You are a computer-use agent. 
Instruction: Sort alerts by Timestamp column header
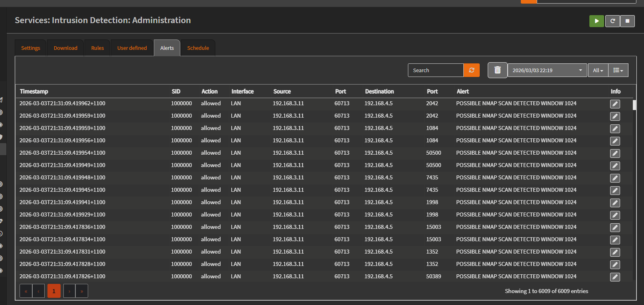click(34, 91)
